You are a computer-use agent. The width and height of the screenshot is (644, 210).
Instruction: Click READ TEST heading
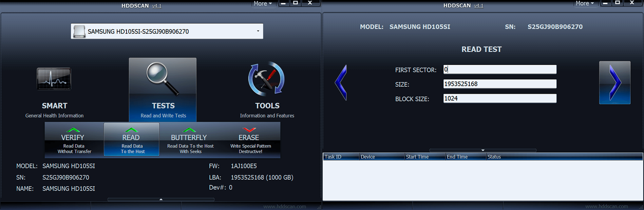(481, 49)
